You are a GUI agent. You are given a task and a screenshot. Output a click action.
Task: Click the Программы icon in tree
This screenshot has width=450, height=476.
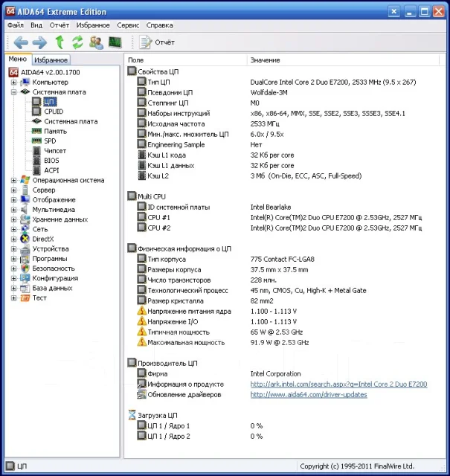pos(25,259)
